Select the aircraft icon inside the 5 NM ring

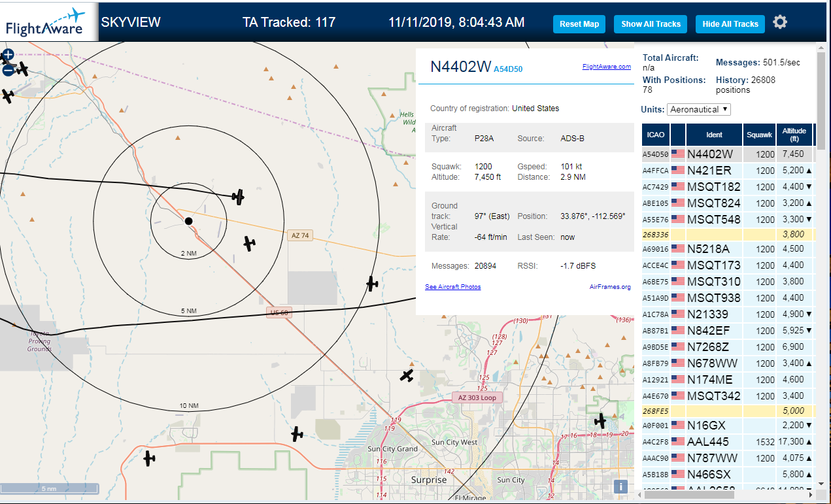249,244
